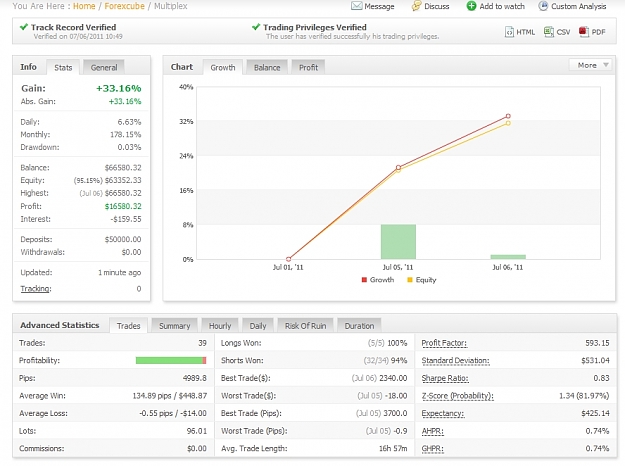Open the Trades tab in Advanced Statistics
Image resolution: width=625 pixels, height=466 pixels.
(x=128, y=326)
